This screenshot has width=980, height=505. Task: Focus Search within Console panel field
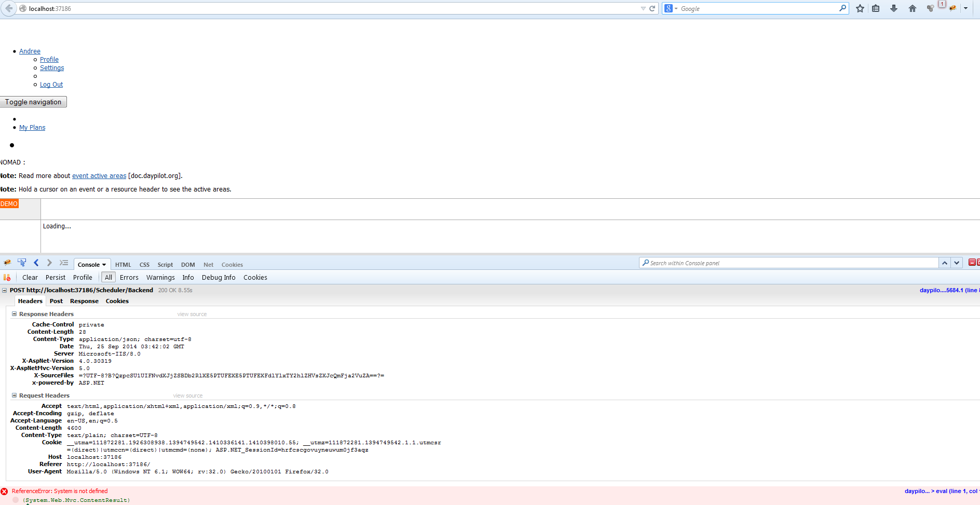[x=789, y=263]
